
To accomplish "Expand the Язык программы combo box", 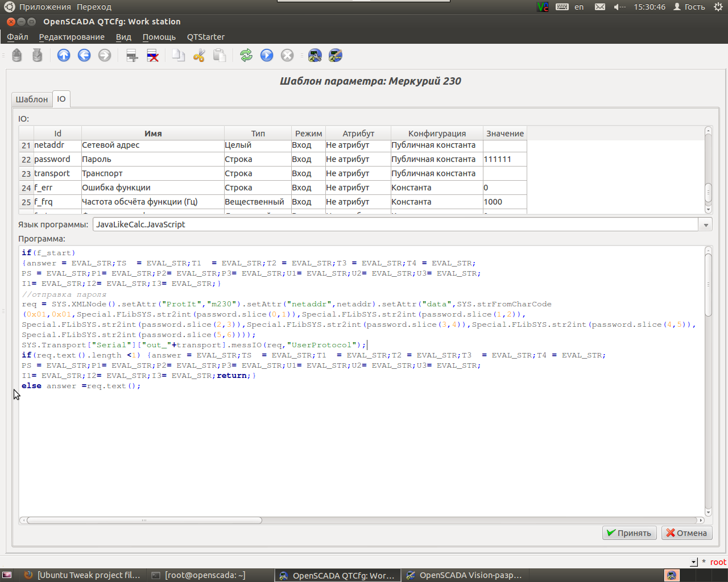I will 705,225.
